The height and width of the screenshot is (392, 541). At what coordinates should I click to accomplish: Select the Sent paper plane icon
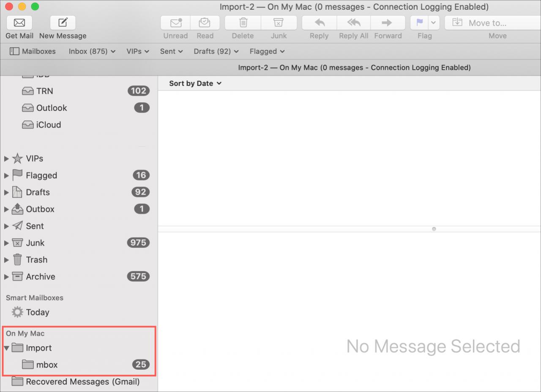pos(17,226)
